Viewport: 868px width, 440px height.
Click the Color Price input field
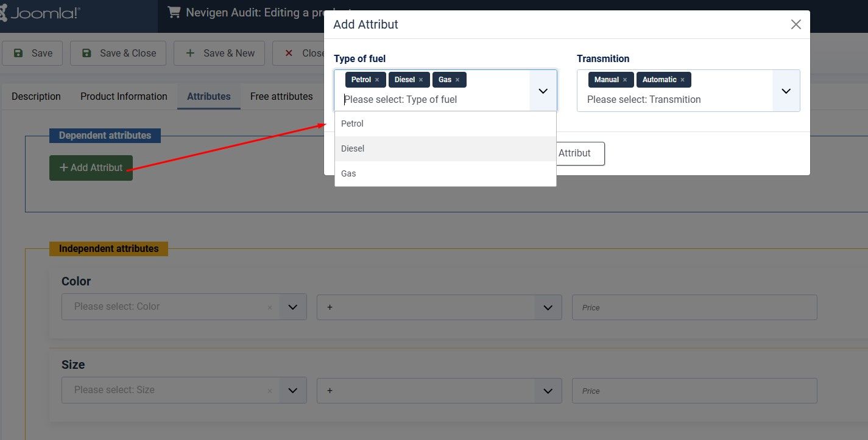pos(694,307)
